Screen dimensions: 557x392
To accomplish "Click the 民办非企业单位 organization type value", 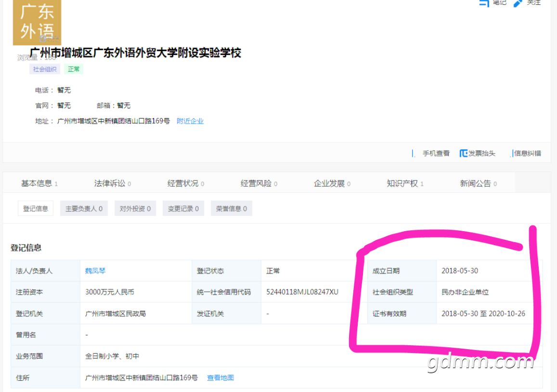I will point(465,292).
